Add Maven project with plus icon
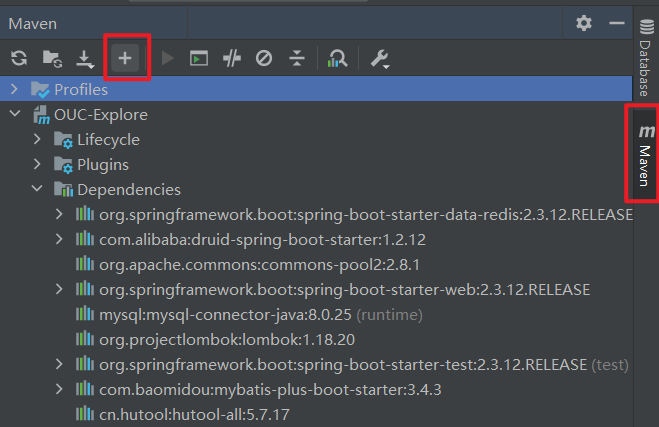This screenshot has height=427, width=659. 125,58
